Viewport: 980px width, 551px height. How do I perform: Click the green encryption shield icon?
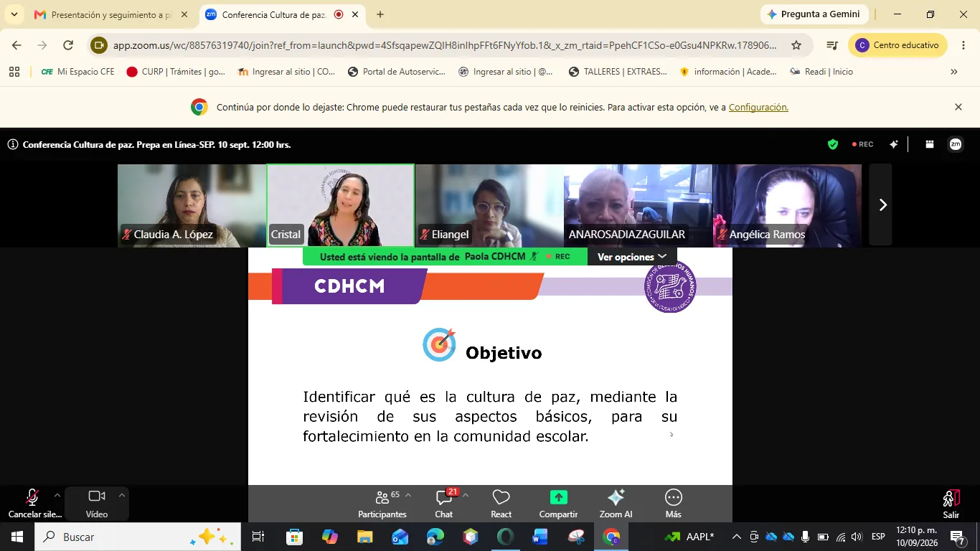833,144
